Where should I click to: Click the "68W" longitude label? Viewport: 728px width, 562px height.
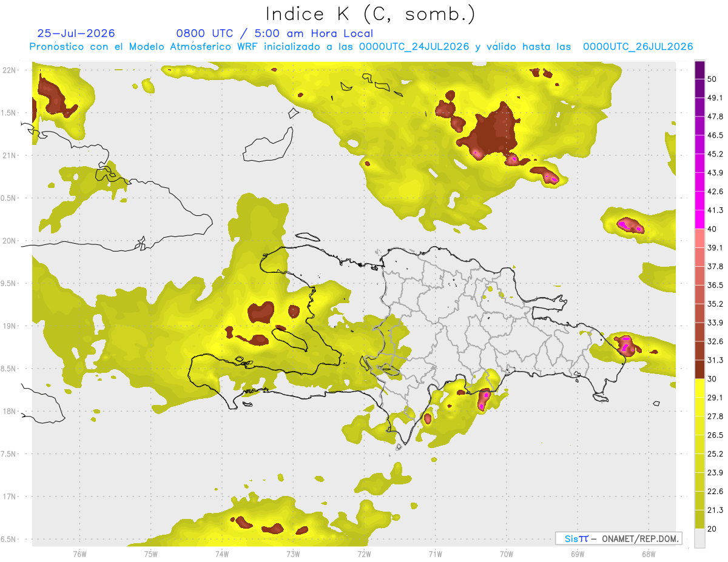[648, 554]
